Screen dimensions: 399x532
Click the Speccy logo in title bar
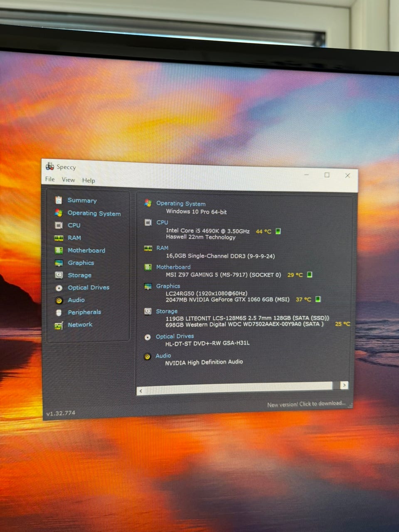pyautogui.click(x=50, y=166)
